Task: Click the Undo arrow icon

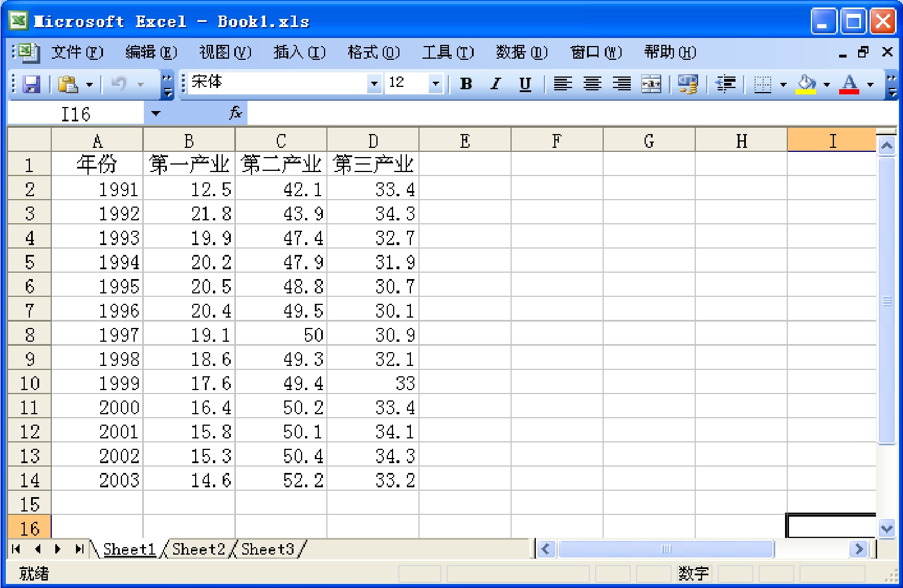Action: tap(119, 85)
